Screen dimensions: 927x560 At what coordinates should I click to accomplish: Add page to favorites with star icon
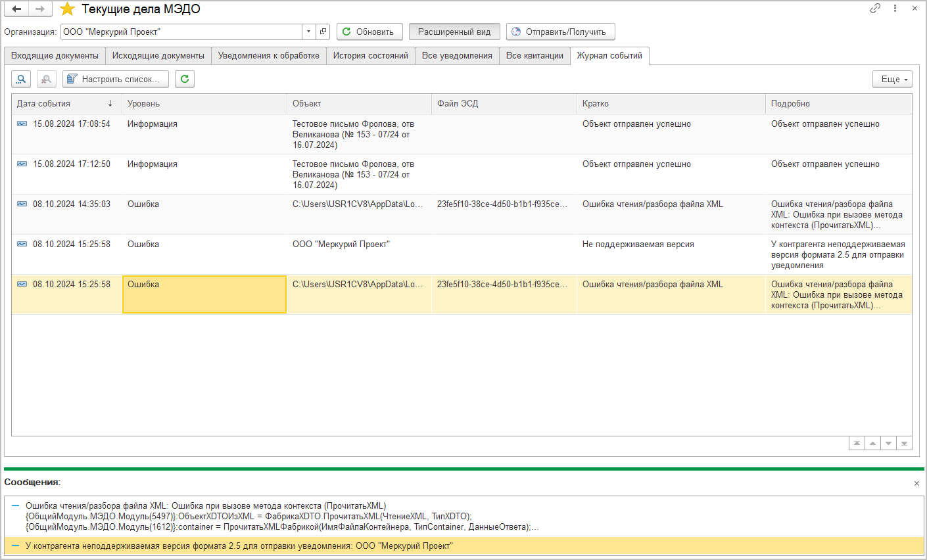coord(67,9)
